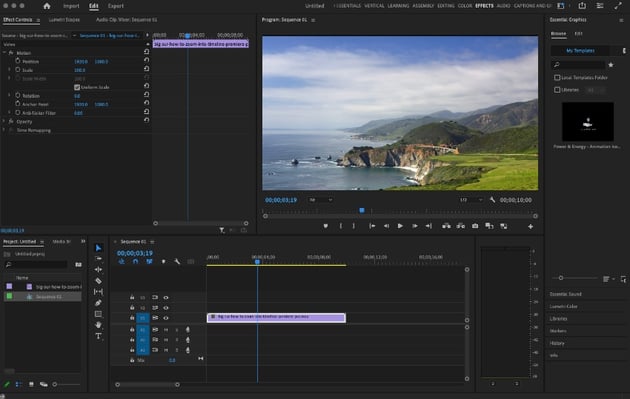Expand Scale property twirl arrow
Image resolution: width=630 pixels, height=399 pixels.
(9, 70)
